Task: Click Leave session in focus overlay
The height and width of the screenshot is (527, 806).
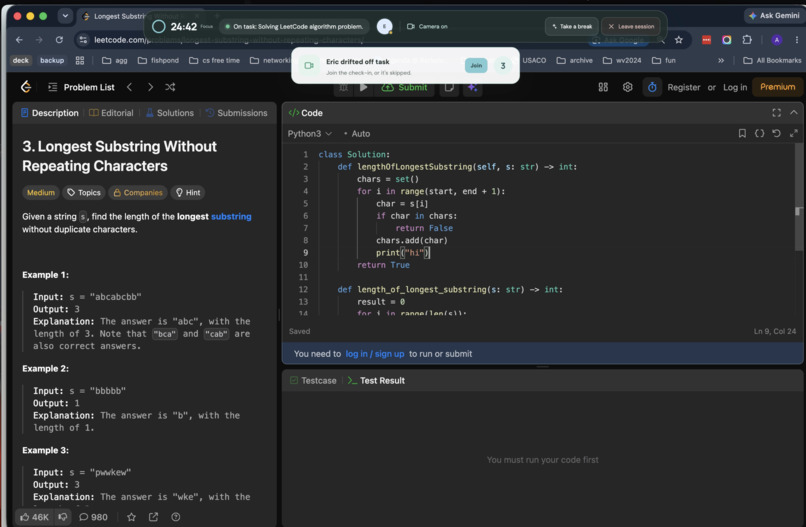Action: tap(631, 26)
